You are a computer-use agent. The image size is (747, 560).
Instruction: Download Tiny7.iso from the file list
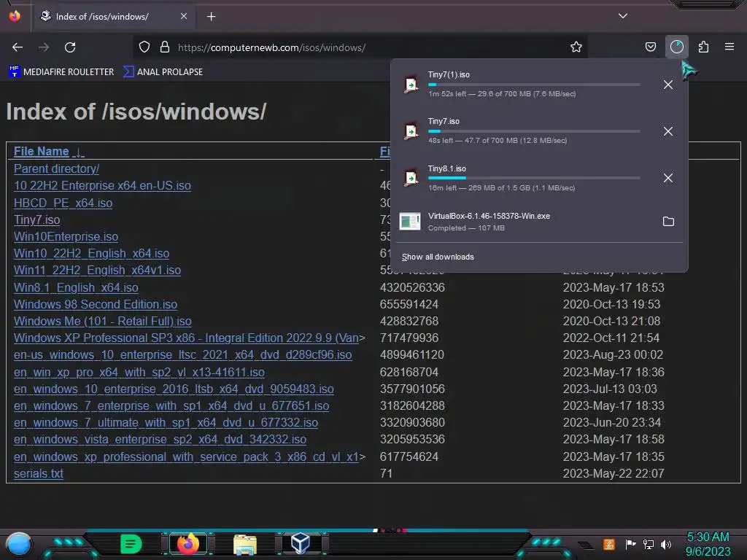[36, 220]
